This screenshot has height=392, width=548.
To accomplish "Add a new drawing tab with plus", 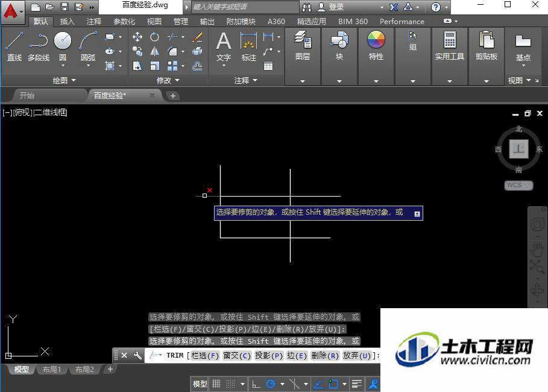I will coord(172,95).
